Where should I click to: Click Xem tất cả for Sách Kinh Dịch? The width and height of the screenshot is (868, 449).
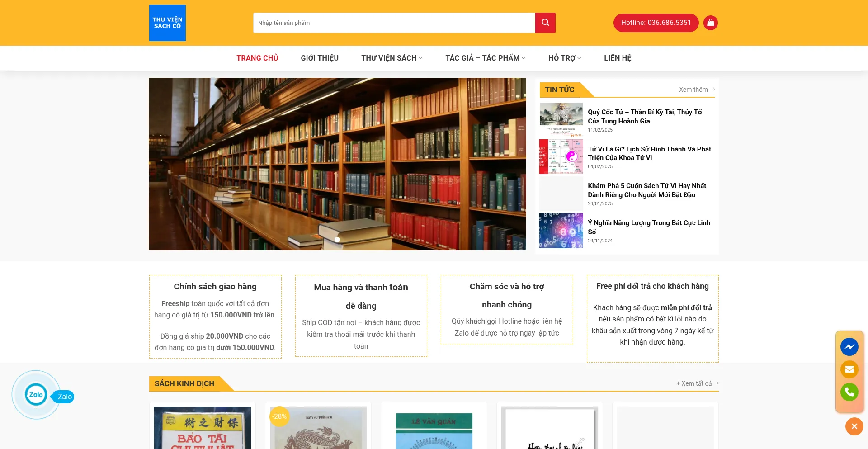[x=697, y=383]
